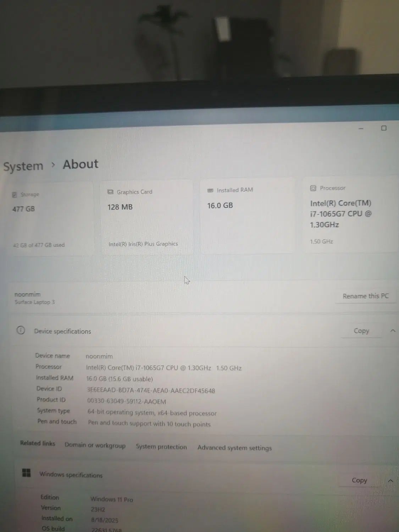Click the Graphics Card icon
Image resolution: width=399 pixels, height=532 pixels.
click(x=110, y=192)
